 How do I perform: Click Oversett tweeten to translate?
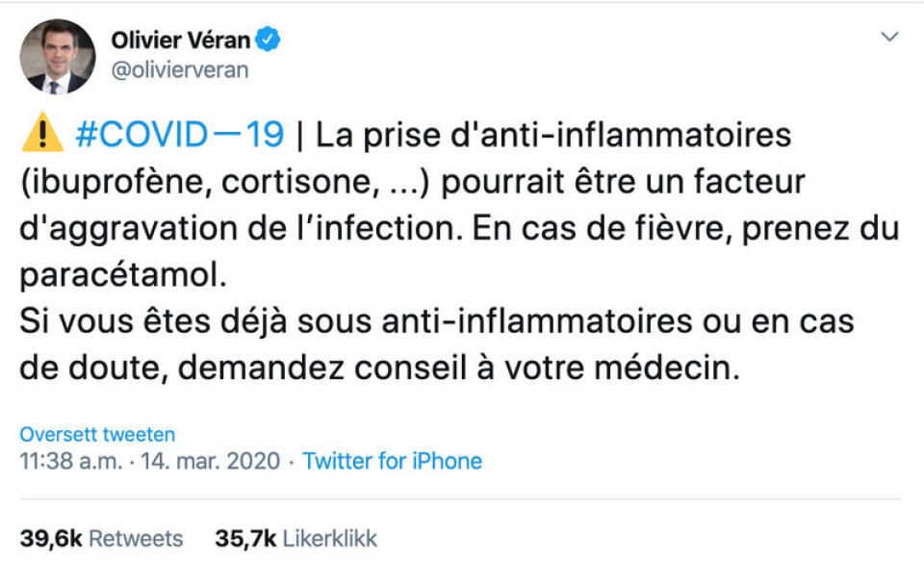(97, 434)
